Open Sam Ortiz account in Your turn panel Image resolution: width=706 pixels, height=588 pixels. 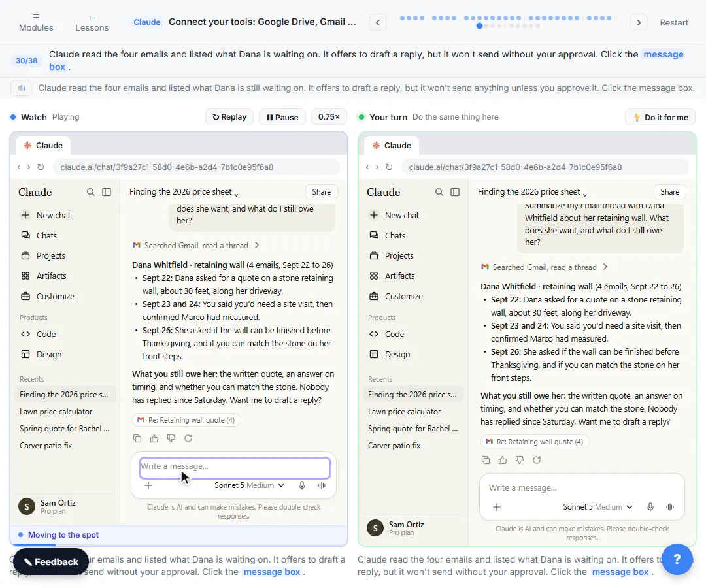412,528
